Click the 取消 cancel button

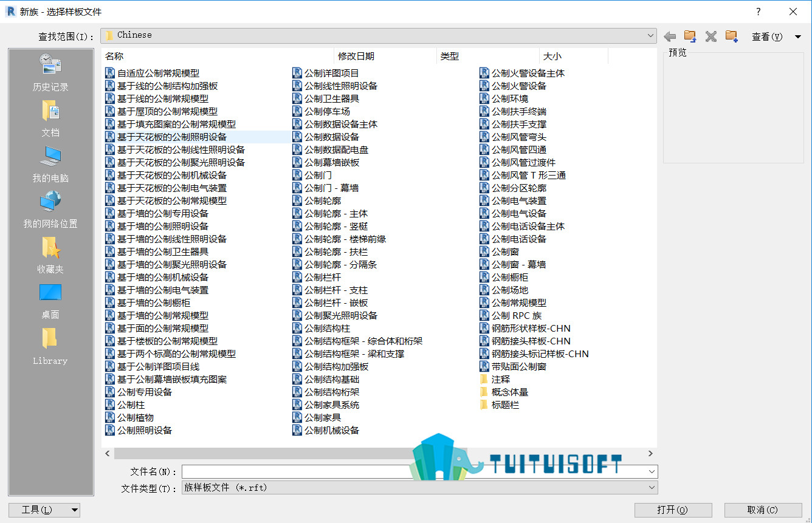pyautogui.click(x=763, y=510)
